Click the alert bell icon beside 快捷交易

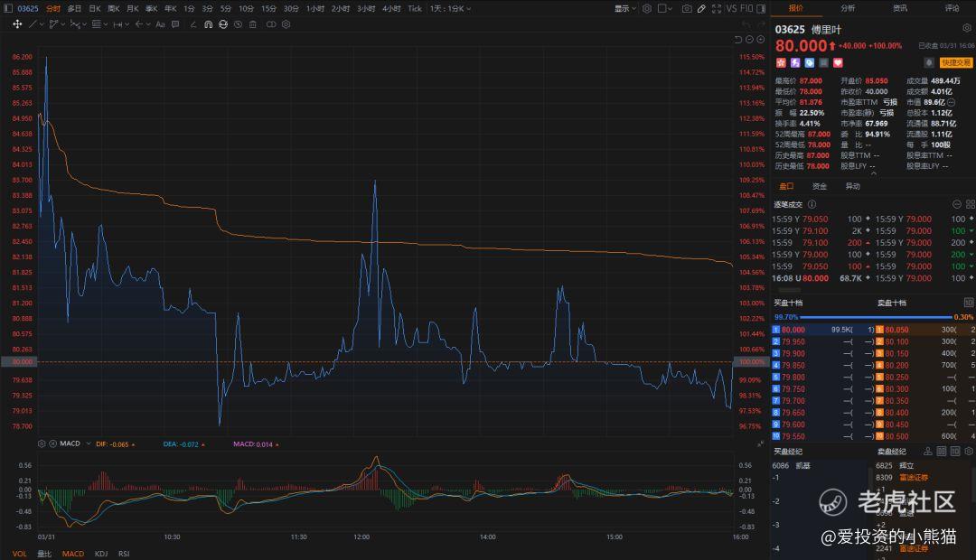[x=929, y=62]
